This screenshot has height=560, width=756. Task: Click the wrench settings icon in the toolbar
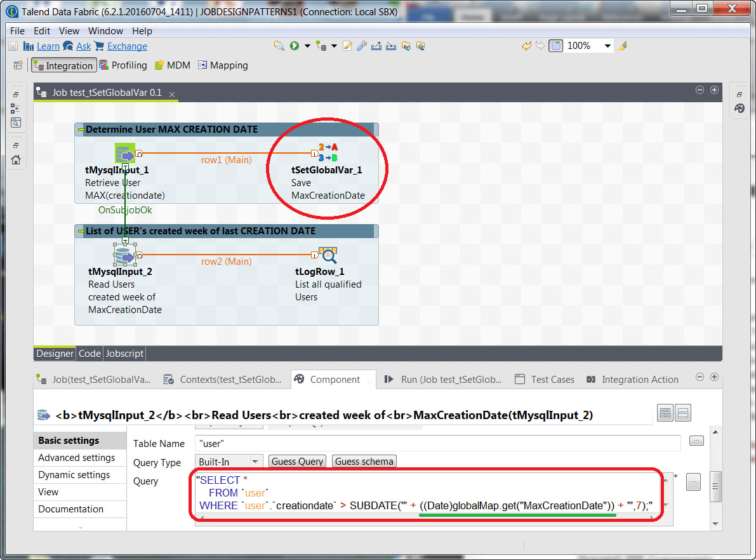click(362, 46)
